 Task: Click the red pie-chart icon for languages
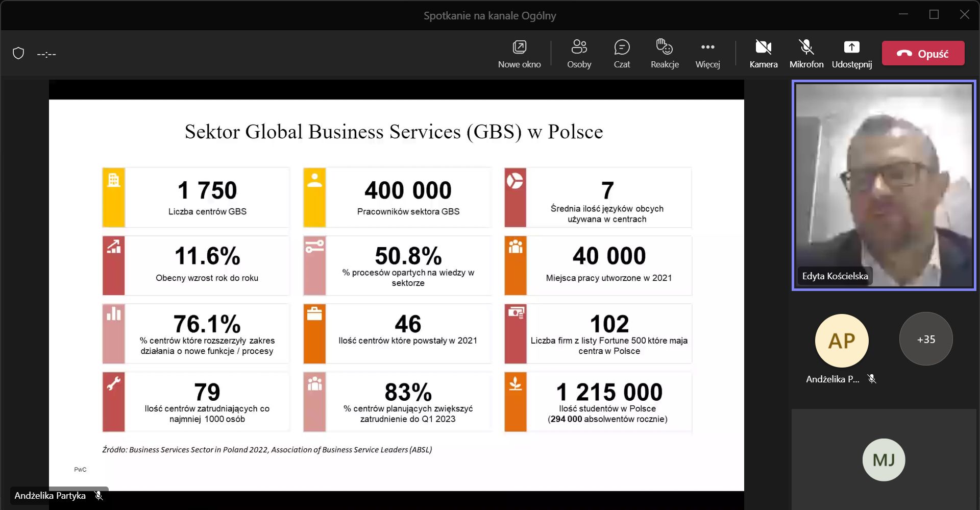(x=515, y=181)
